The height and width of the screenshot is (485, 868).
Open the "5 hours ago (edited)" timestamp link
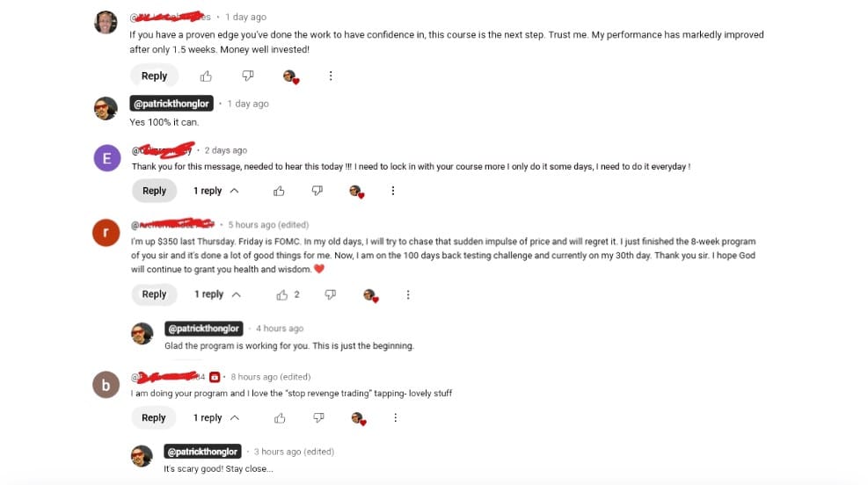tap(268, 225)
